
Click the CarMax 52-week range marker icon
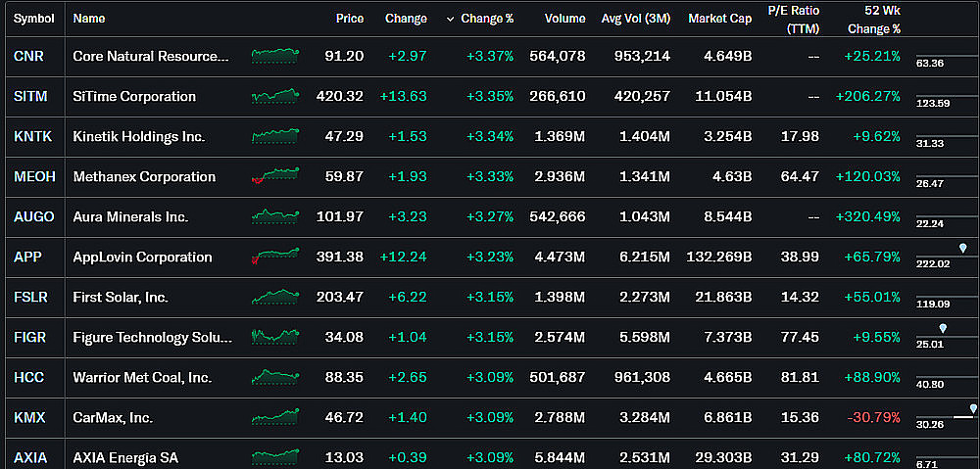[x=973, y=409]
